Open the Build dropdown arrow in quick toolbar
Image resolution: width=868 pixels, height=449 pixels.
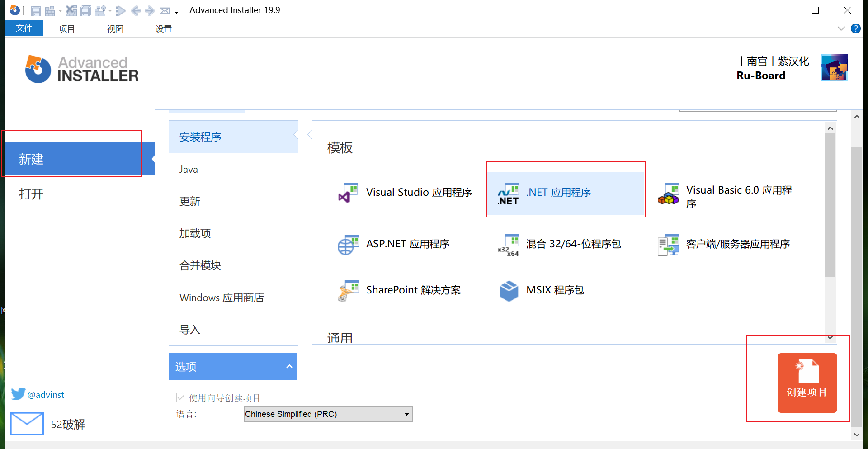[x=60, y=11]
